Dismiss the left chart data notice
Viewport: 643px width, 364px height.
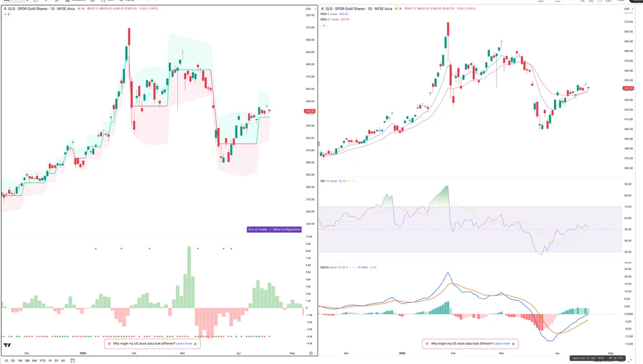[196, 344]
